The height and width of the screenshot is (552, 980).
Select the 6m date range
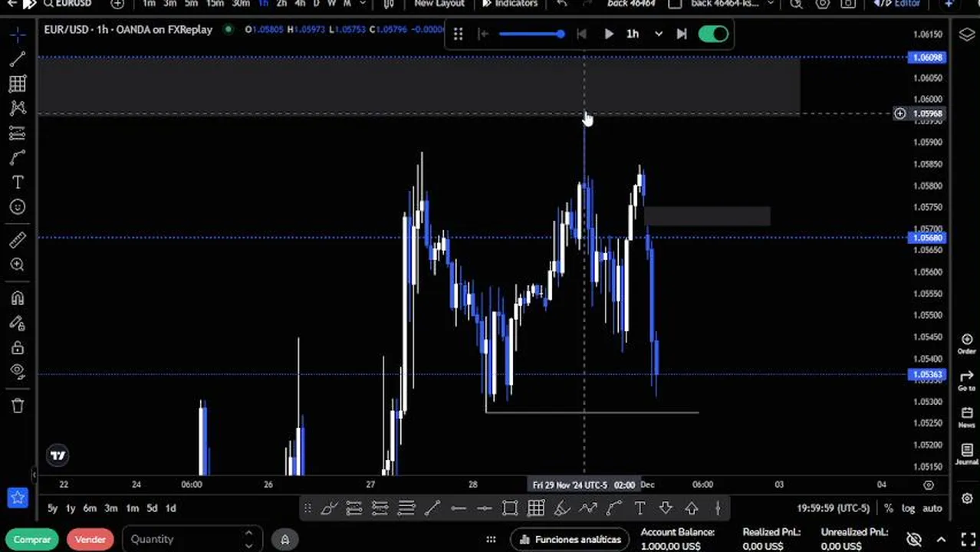(x=90, y=508)
